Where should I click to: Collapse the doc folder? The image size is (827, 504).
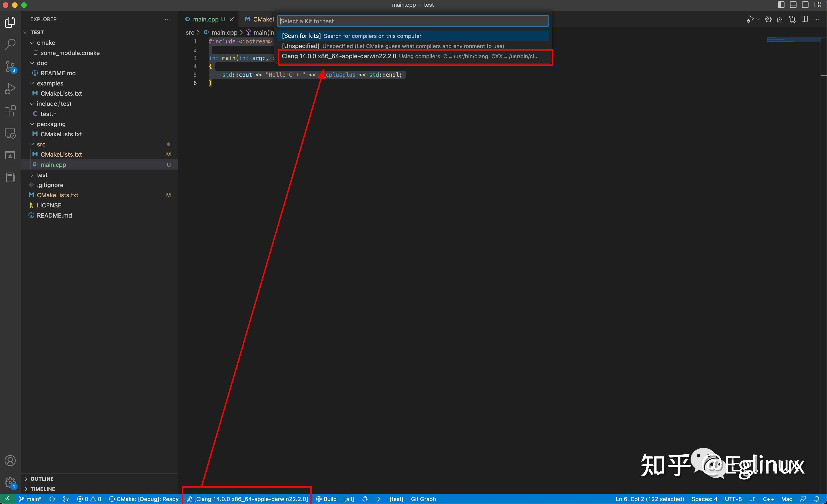click(x=32, y=63)
